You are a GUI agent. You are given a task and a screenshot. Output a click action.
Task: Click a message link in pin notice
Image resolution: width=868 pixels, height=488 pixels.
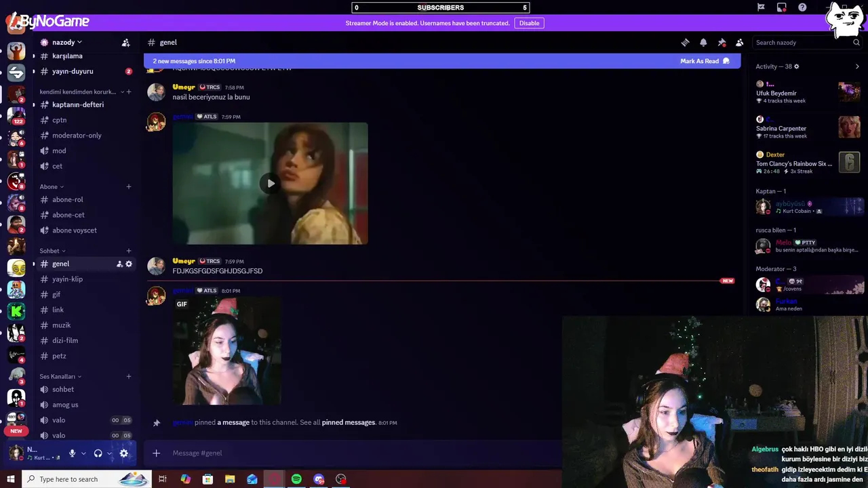pyautogui.click(x=233, y=422)
